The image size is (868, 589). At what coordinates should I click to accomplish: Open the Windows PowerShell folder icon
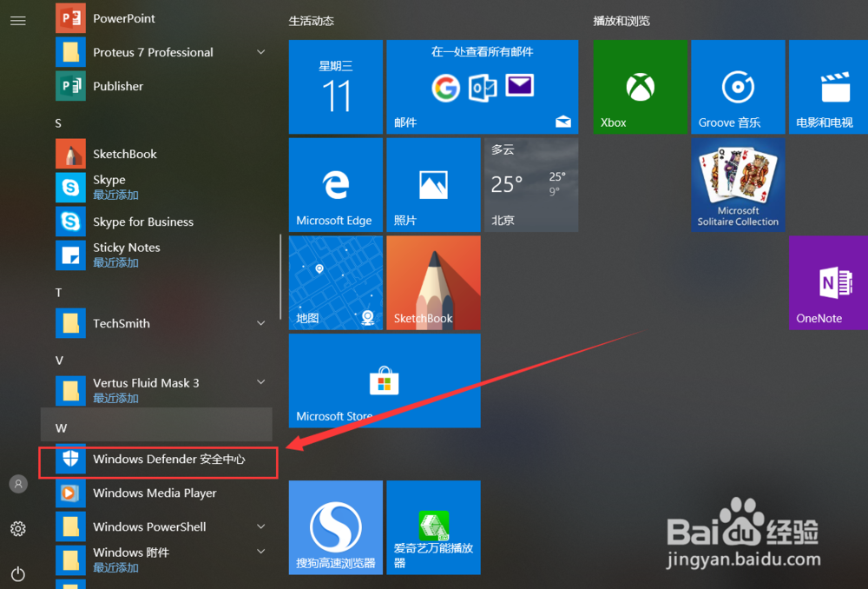70,526
